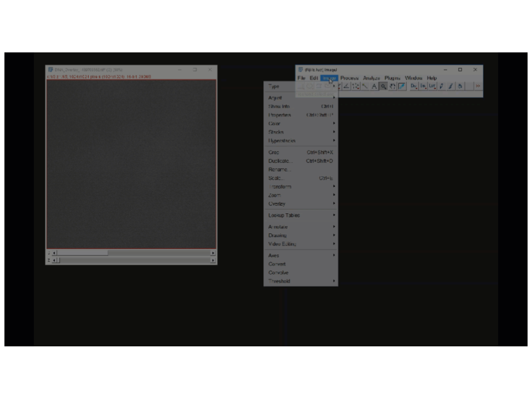Viewport: 532px width, 399px height.
Task: Select the Angle tool
Action: click(346, 86)
